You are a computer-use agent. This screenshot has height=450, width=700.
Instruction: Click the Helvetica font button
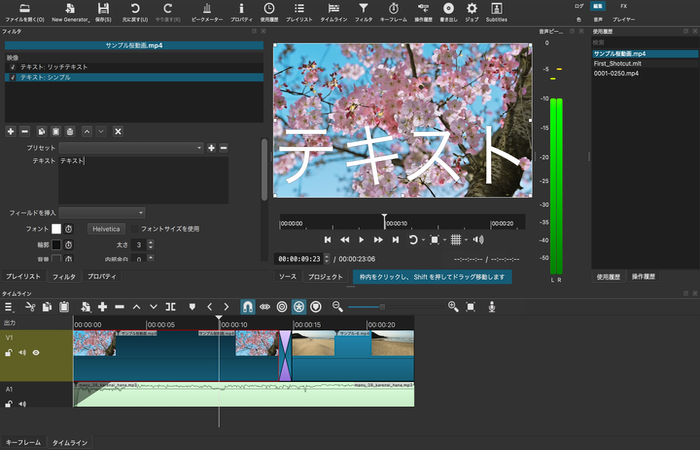(106, 229)
